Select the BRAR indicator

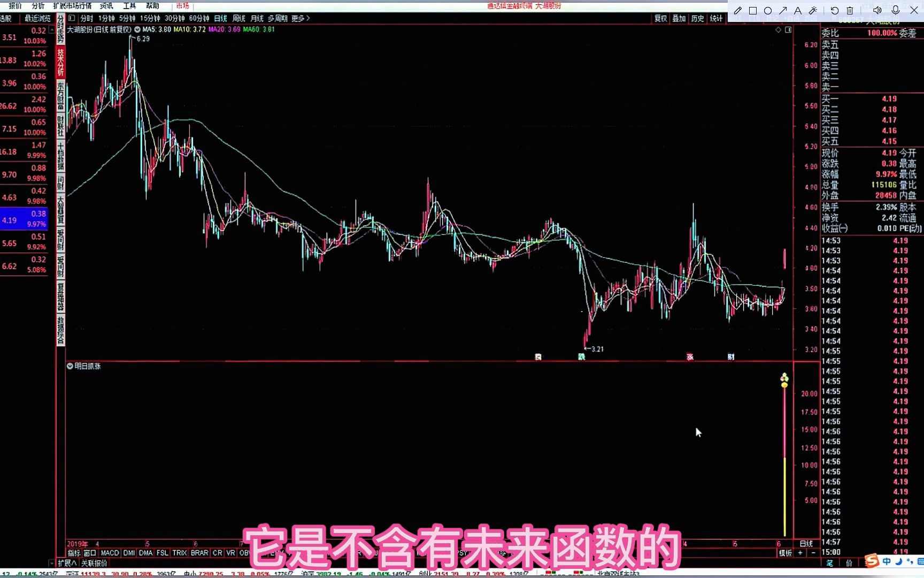click(199, 553)
